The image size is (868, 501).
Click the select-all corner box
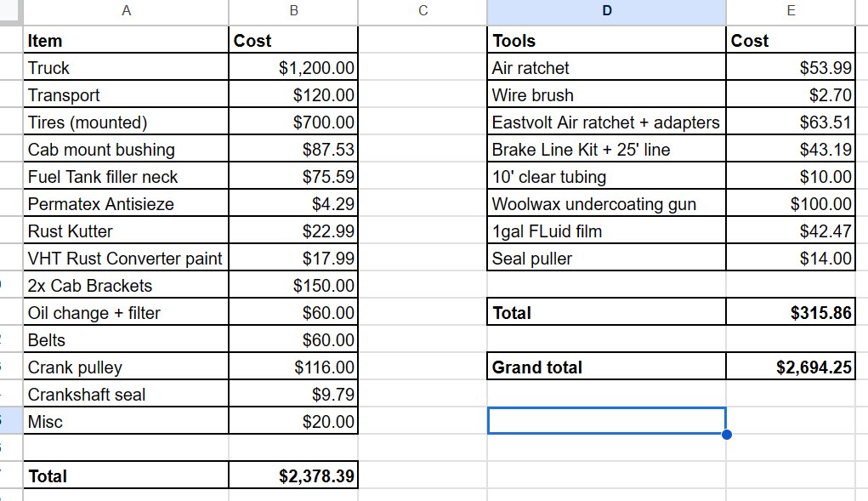tap(11, 11)
